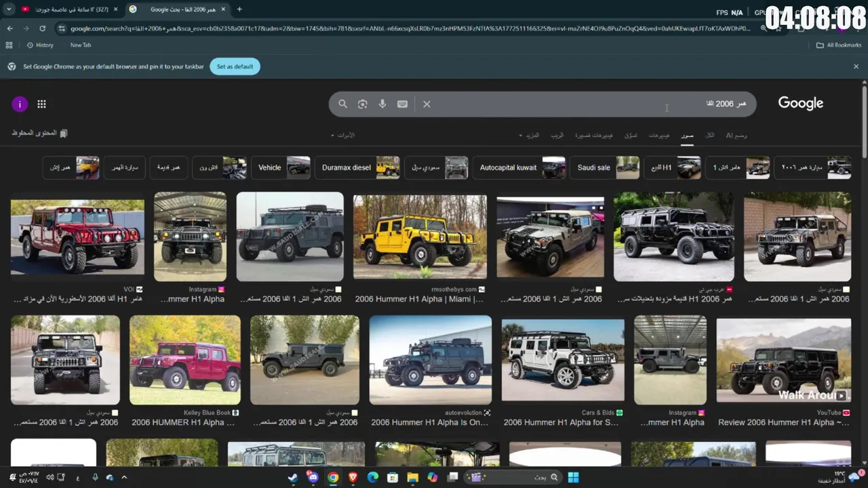Click the search magnifier icon in the search box
868x488 pixels.
click(x=342, y=104)
